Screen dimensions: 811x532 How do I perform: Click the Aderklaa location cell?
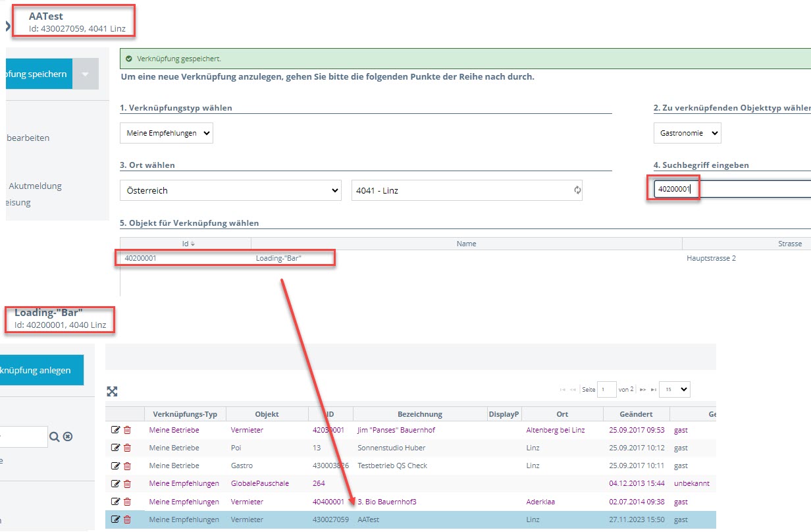pos(540,502)
